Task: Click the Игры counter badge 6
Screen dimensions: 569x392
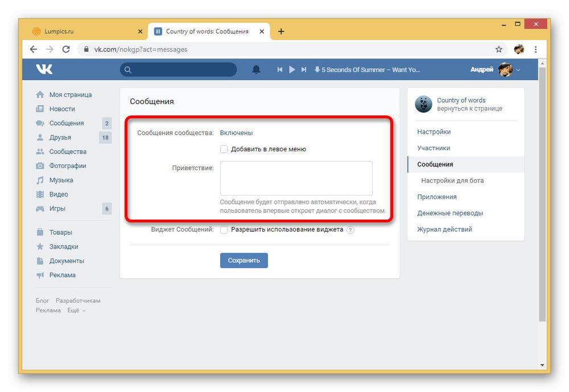Action: (x=107, y=209)
